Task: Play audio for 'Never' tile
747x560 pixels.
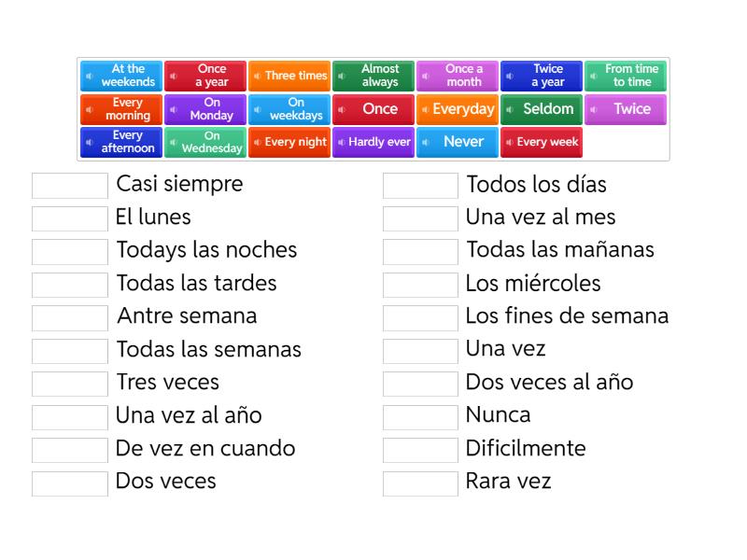Action: click(425, 143)
